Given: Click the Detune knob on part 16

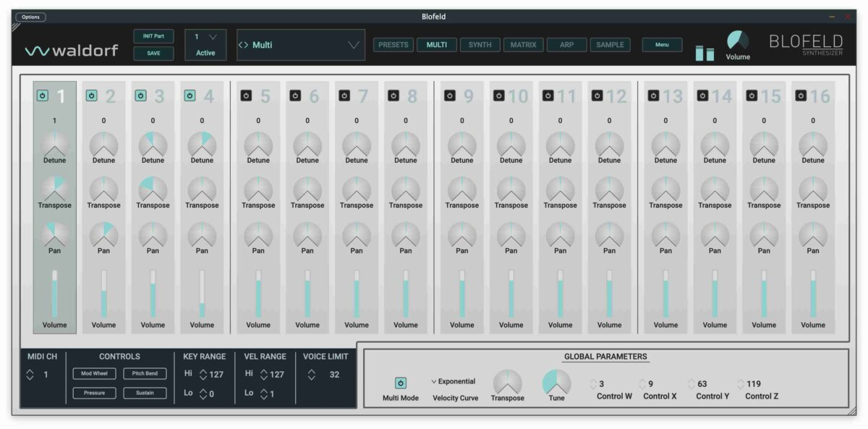Looking at the screenshot, I should (813, 144).
